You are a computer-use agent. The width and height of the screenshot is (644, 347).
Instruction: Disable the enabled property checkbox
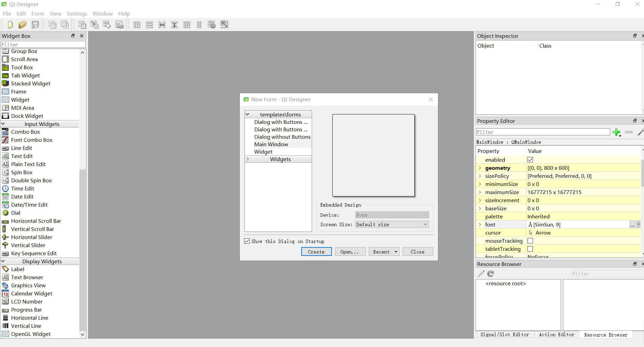[x=530, y=160]
